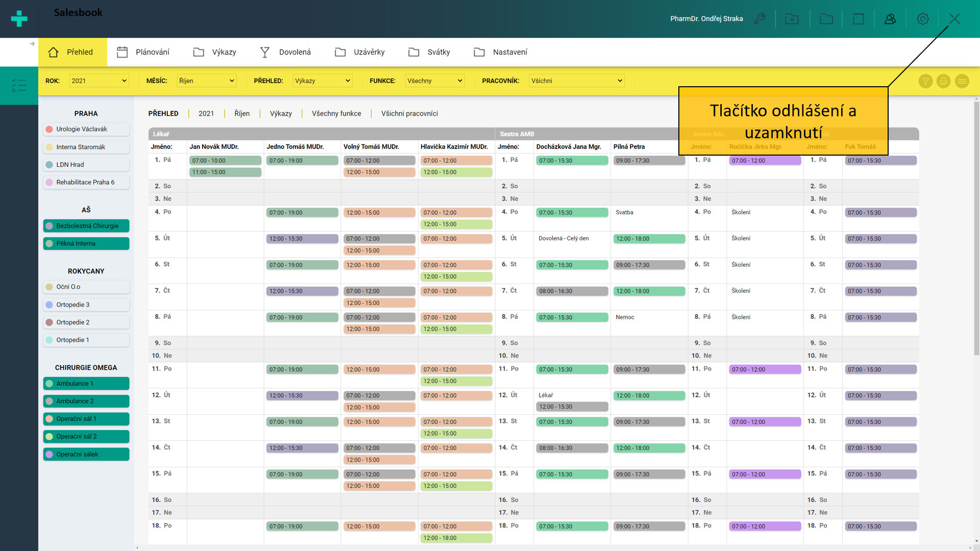980x551 pixels.
Task: Click the round printer button
Action: 943,81
